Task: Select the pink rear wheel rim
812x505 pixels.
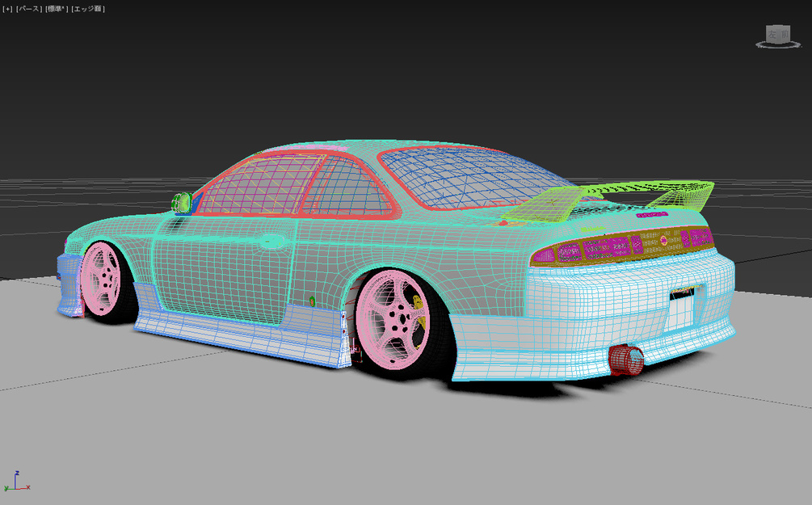Action: 393,318
